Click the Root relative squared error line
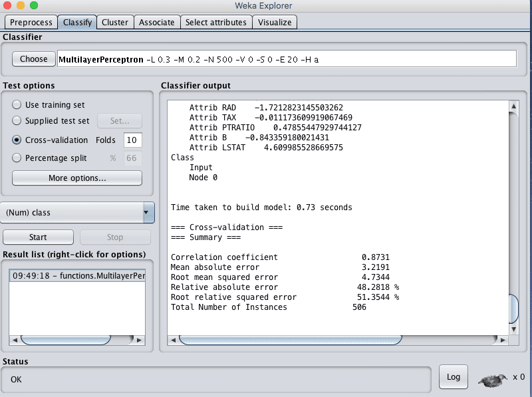The height and width of the screenshot is (397, 532). [285, 297]
